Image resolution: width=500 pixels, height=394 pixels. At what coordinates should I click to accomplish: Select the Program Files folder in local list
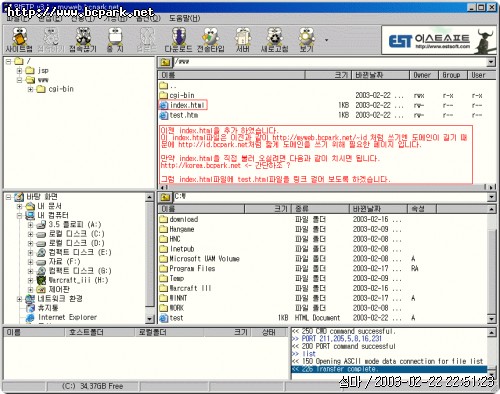pos(187,269)
